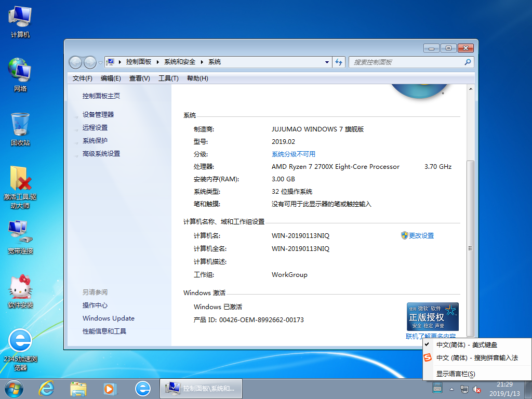Expand the arrow before 控制面板 breadcrumb
This screenshot has width=532, height=399.
[120, 62]
